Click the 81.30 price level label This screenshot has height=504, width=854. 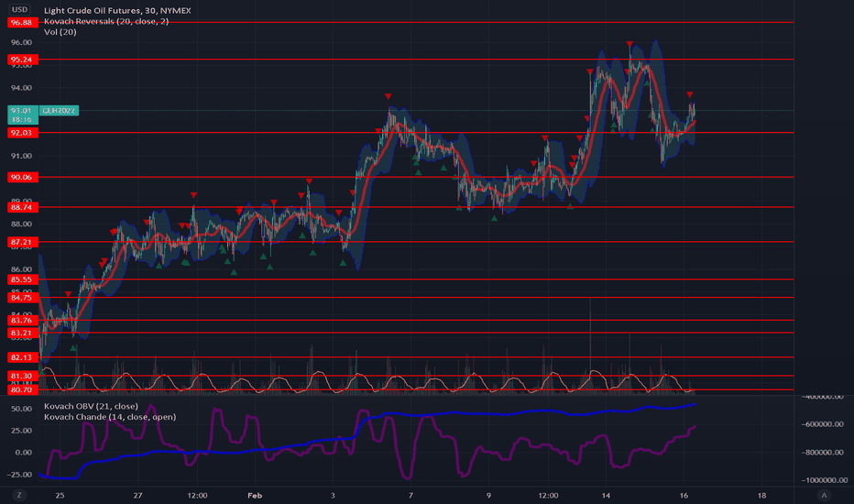(x=22, y=376)
